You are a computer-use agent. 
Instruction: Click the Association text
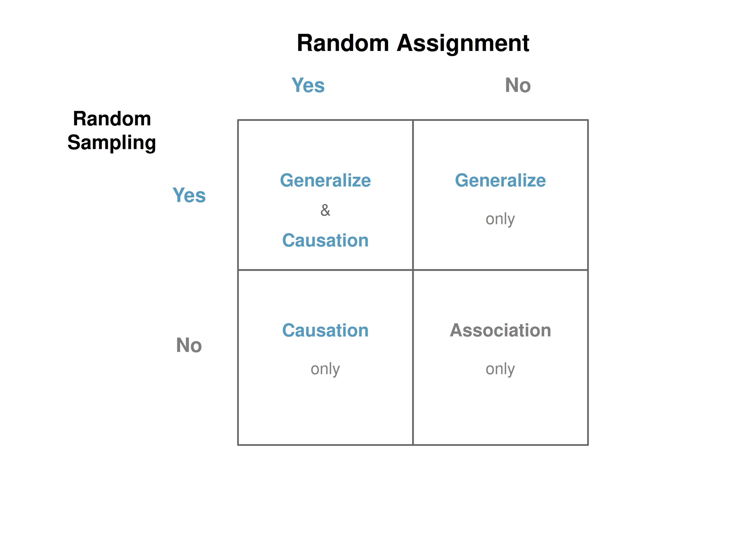pos(500,330)
